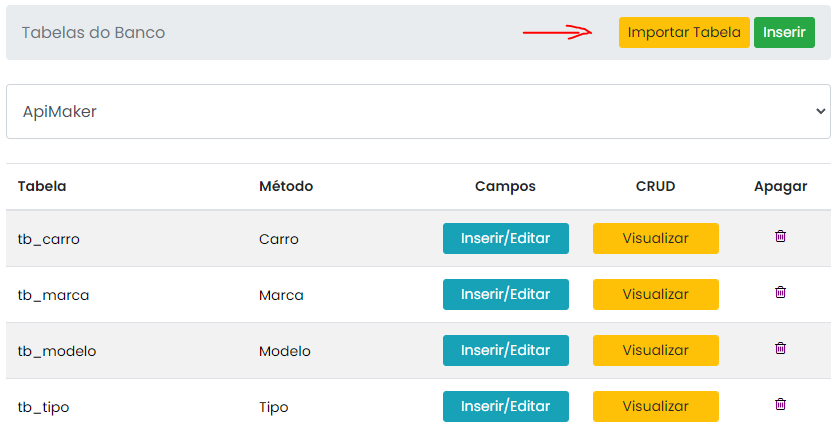Delete the tb_carro table via trash icon
The image size is (837, 446).
coord(780,237)
